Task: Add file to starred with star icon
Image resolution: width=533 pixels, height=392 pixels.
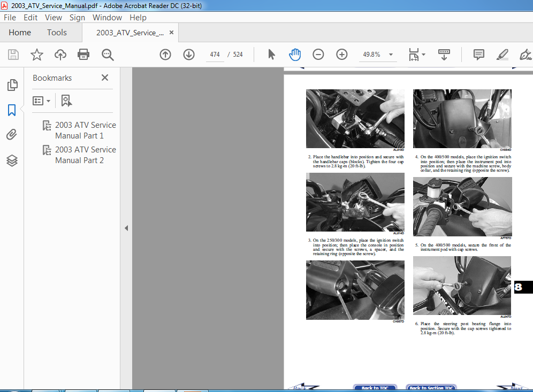Action: [x=37, y=55]
